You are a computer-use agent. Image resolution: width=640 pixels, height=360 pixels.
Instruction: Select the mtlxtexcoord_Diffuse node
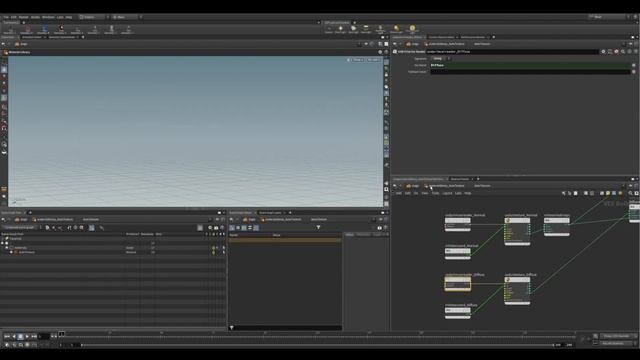pyautogui.click(x=458, y=313)
